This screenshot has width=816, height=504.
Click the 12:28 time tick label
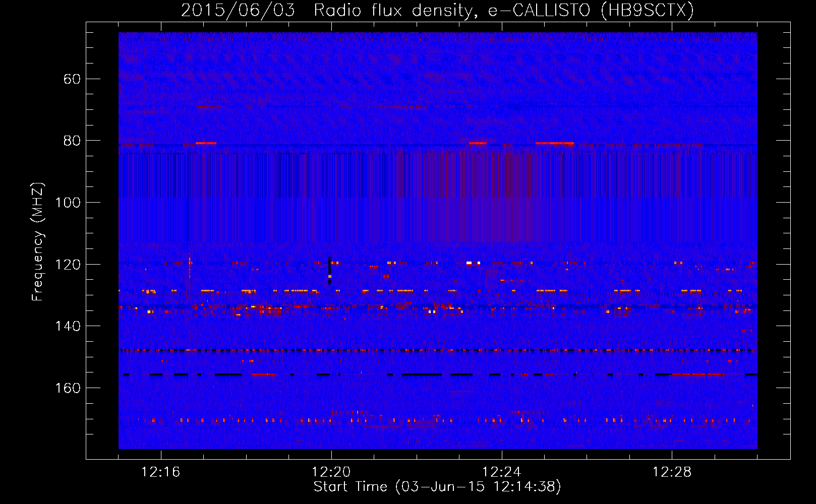672,472
